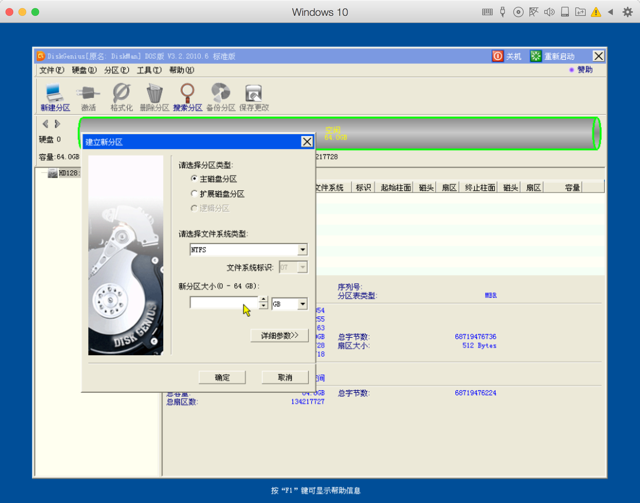
Task: Click the 512 Bytes sector size value
Action: [479, 345]
